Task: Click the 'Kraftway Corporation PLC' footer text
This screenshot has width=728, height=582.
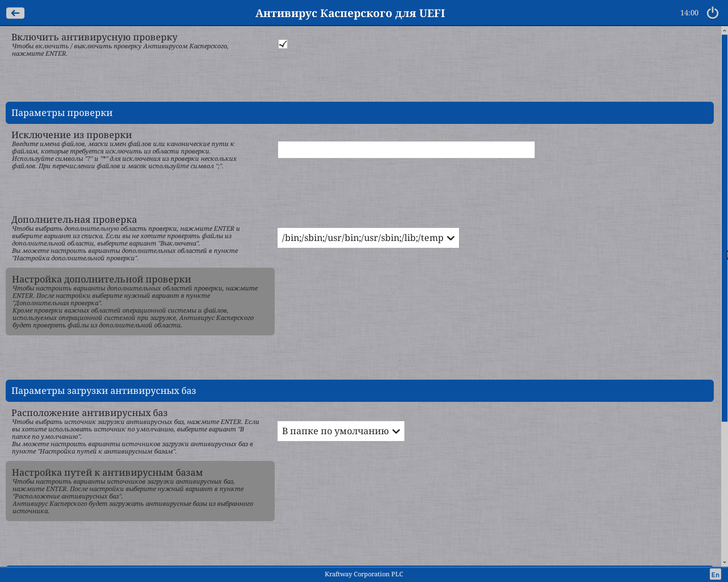Action: (x=364, y=575)
